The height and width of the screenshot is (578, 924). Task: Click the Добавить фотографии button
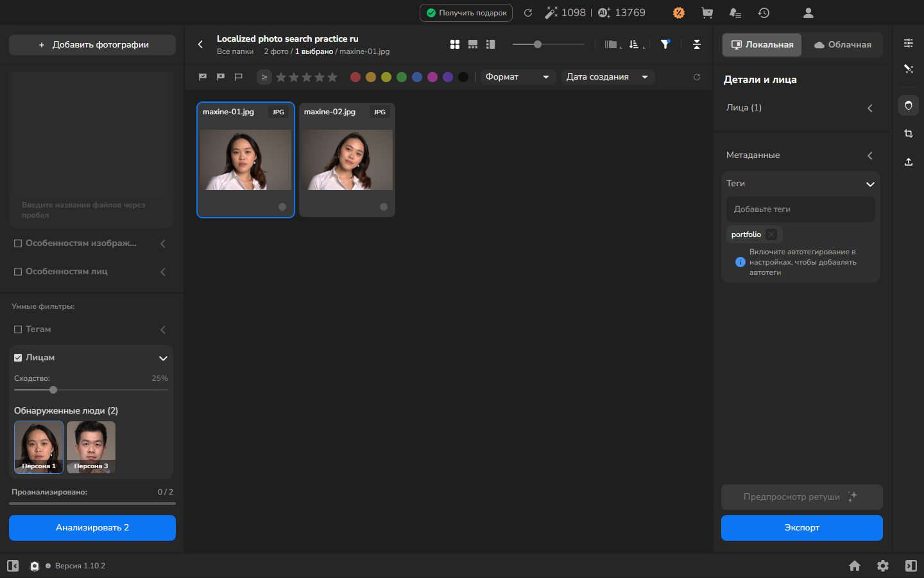[92, 45]
